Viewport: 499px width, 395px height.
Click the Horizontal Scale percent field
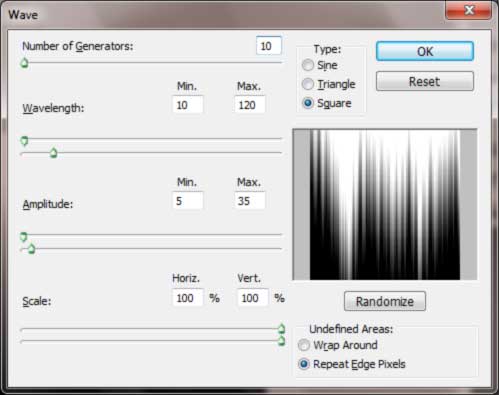click(x=188, y=298)
